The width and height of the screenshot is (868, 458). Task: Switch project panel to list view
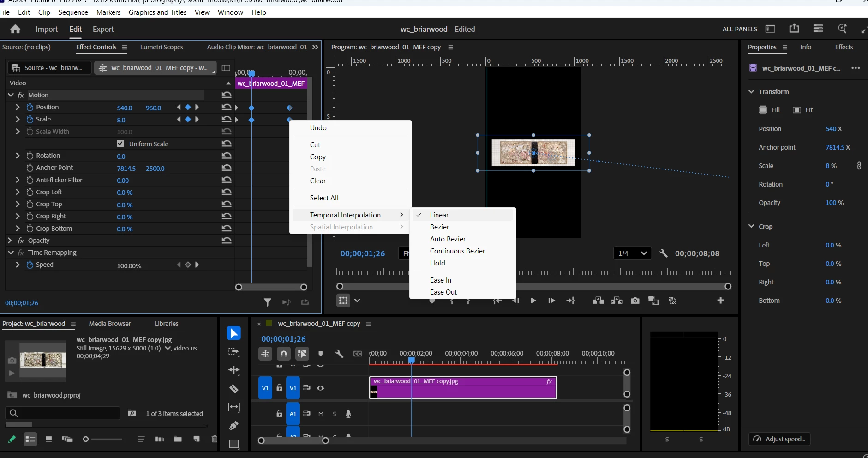coord(30,439)
